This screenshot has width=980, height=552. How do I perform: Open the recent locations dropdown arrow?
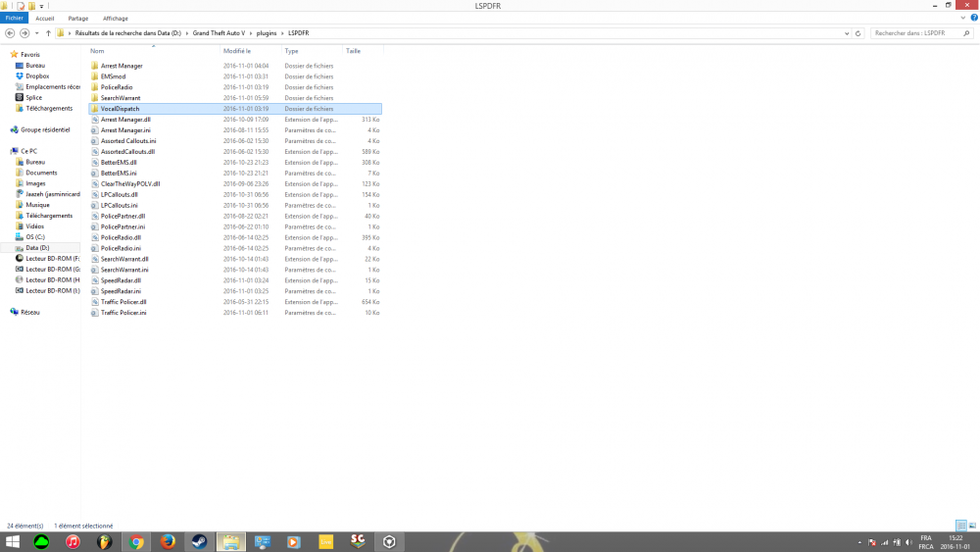point(37,33)
